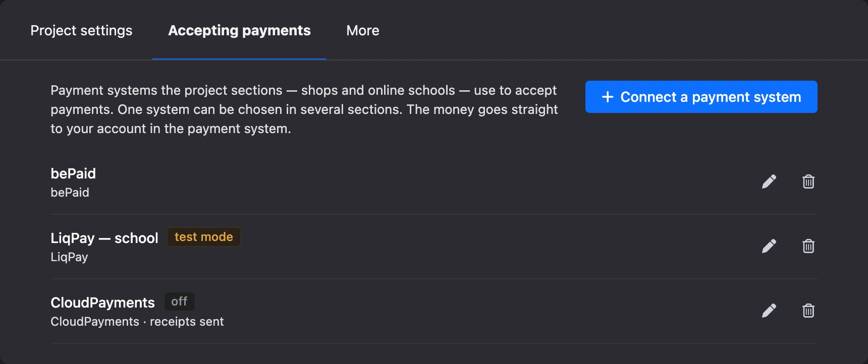Edit the bePaid payment system
The width and height of the screenshot is (868, 364).
tap(769, 181)
